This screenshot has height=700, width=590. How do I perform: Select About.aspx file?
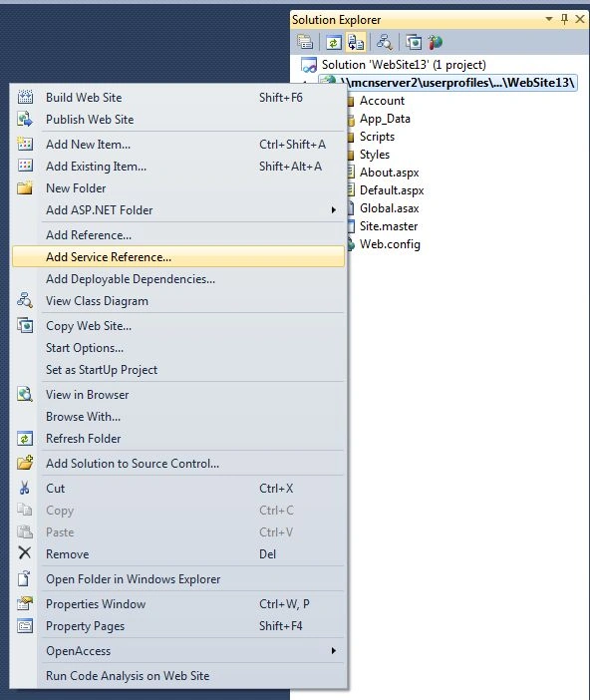[x=389, y=173]
